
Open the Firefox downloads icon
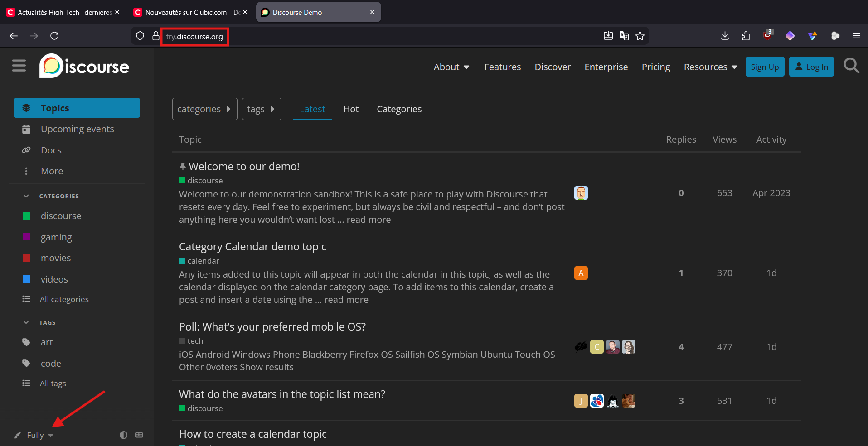[725, 36]
